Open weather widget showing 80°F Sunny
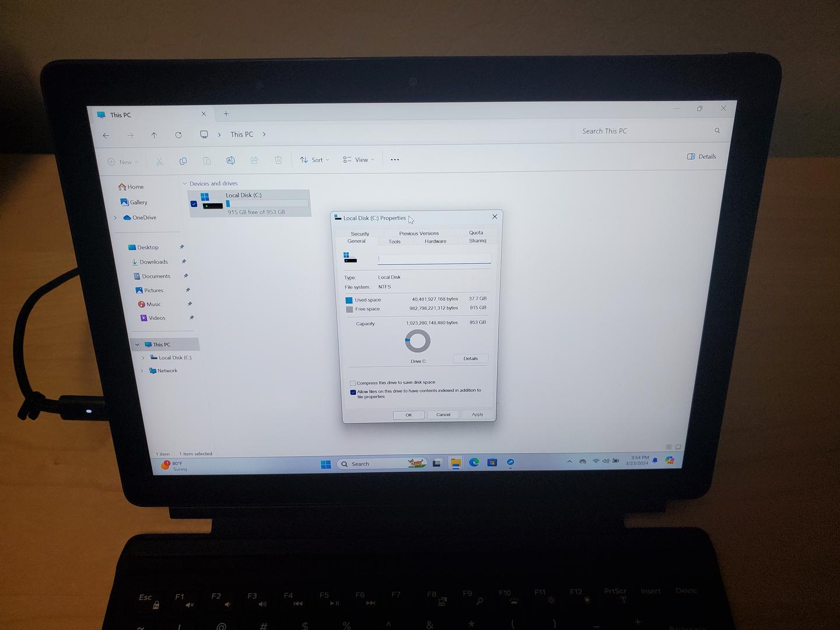Image resolution: width=840 pixels, height=630 pixels. click(x=174, y=466)
